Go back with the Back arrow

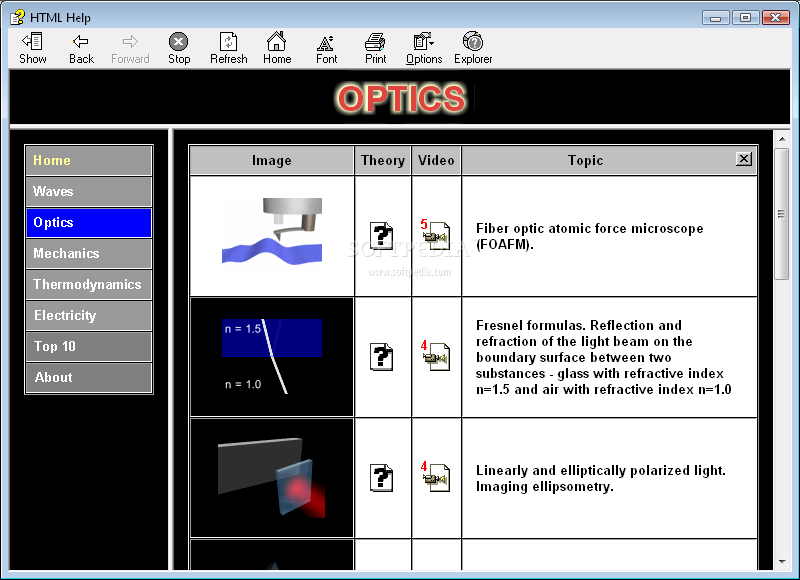[81, 48]
